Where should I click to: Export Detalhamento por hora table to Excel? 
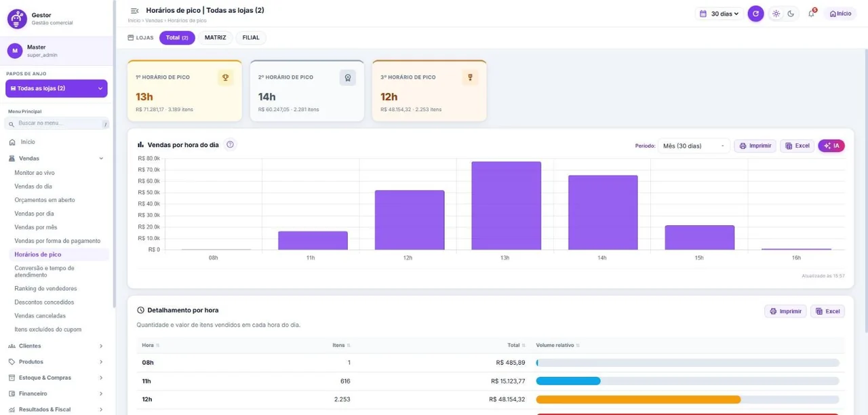point(827,311)
